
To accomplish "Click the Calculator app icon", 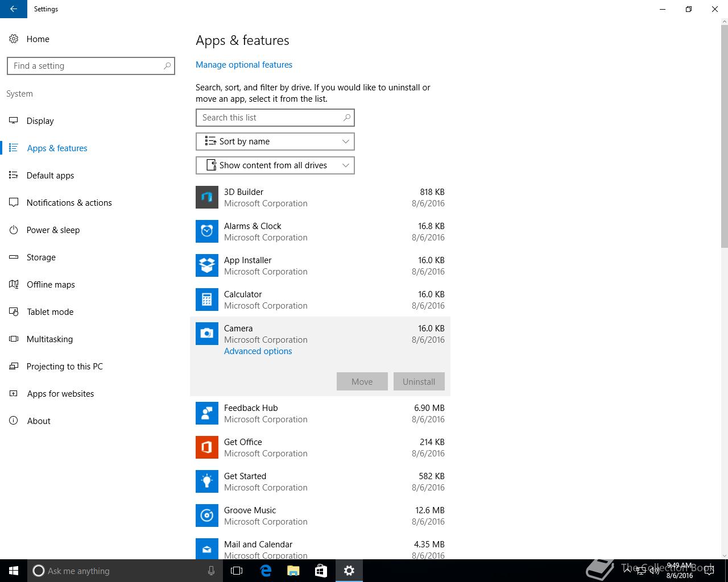I will tap(207, 300).
